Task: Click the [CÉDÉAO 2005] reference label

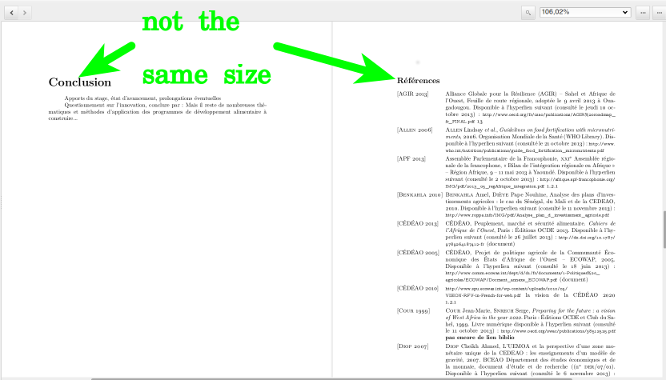Action: coord(418,253)
